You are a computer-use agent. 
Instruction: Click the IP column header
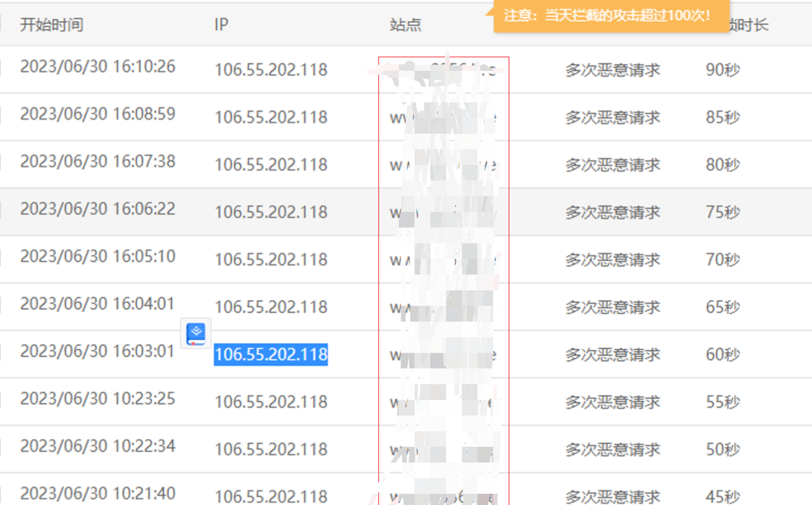[221, 25]
